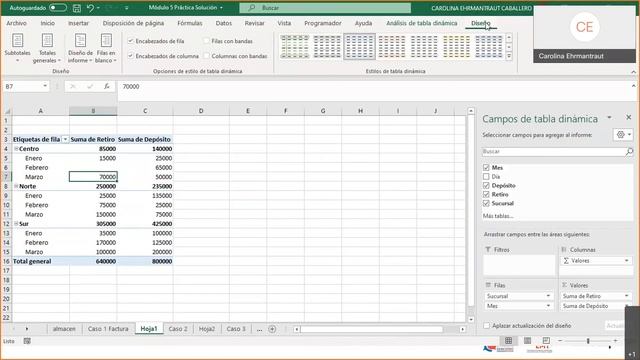Switch to the Insertar ribbon tab
The image size is (640, 360).
[78, 23]
